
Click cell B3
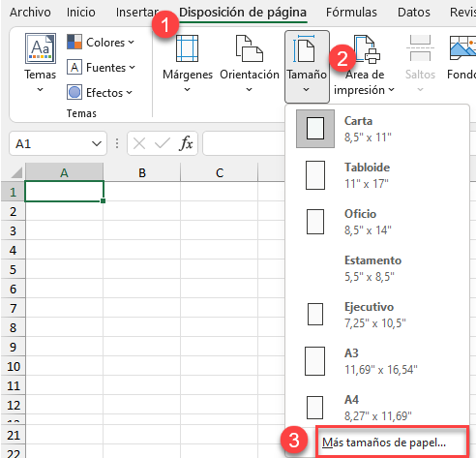pyautogui.click(x=142, y=230)
